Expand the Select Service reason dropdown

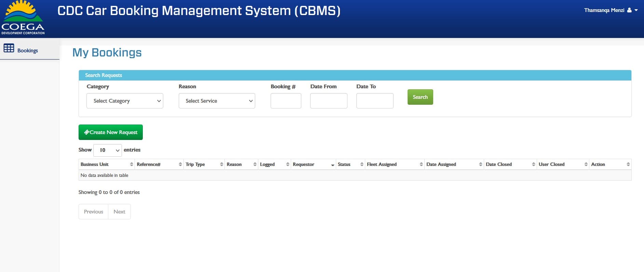(x=217, y=101)
